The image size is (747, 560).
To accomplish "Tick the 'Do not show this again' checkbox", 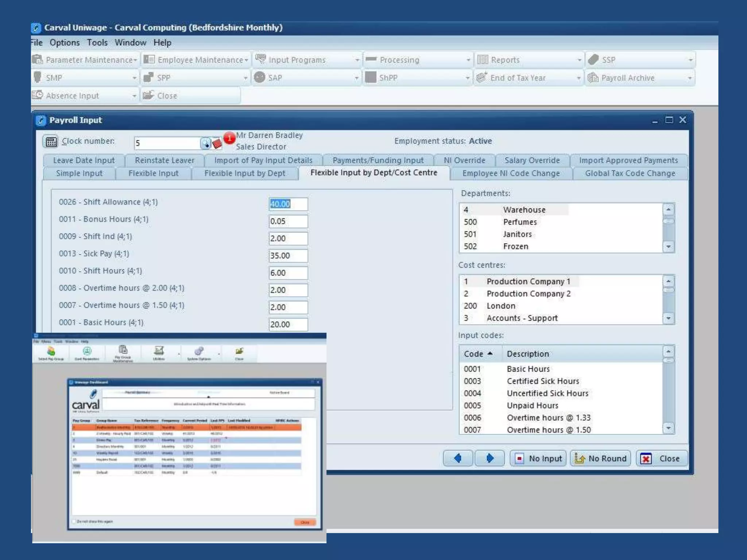I will [x=74, y=521].
